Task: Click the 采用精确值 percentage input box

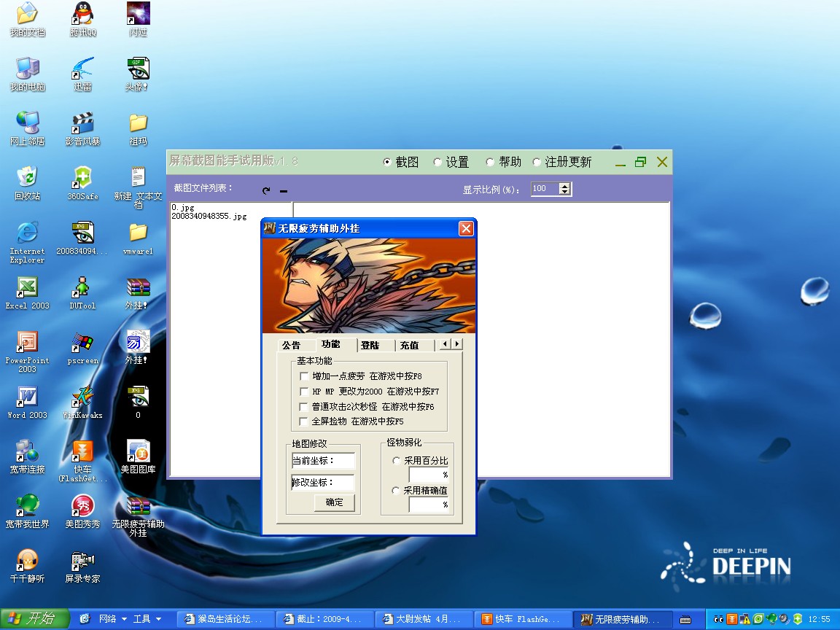Action: [429, 505]
